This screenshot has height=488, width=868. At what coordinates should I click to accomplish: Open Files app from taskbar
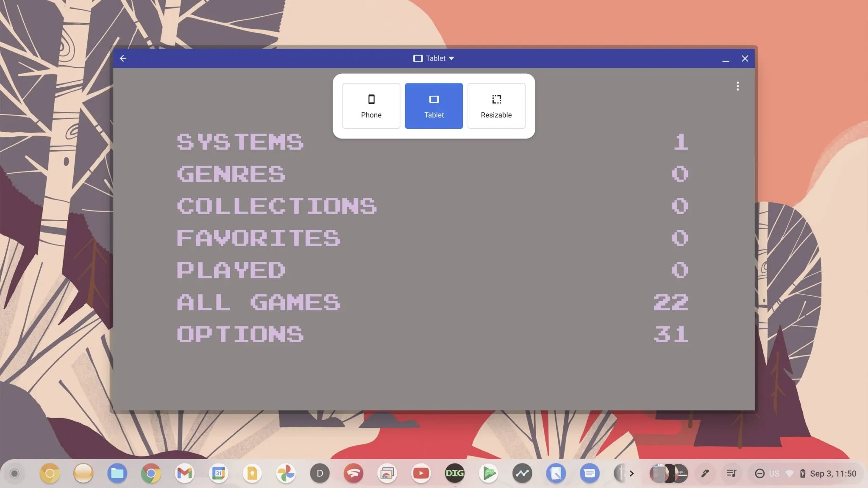click(x=117, y=473)
